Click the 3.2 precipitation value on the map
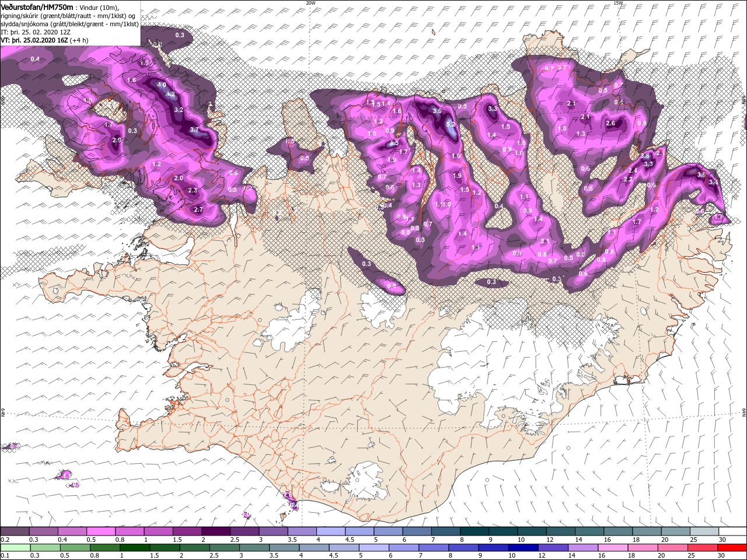Screen dimensions: 747x560 179,110
